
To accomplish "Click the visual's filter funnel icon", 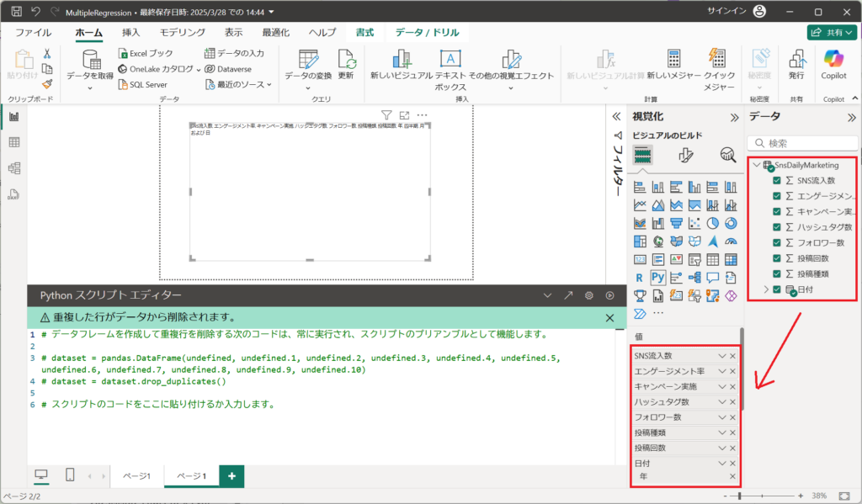I will pos(386,115).
